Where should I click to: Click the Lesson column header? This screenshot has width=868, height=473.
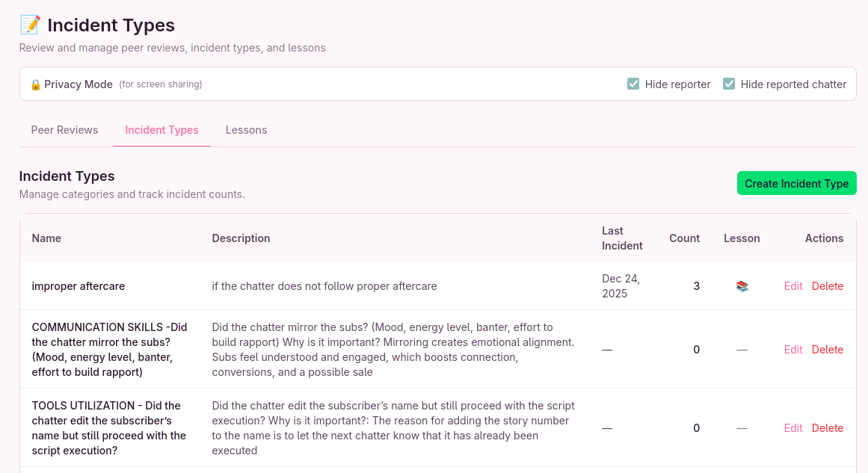[742, 238]
